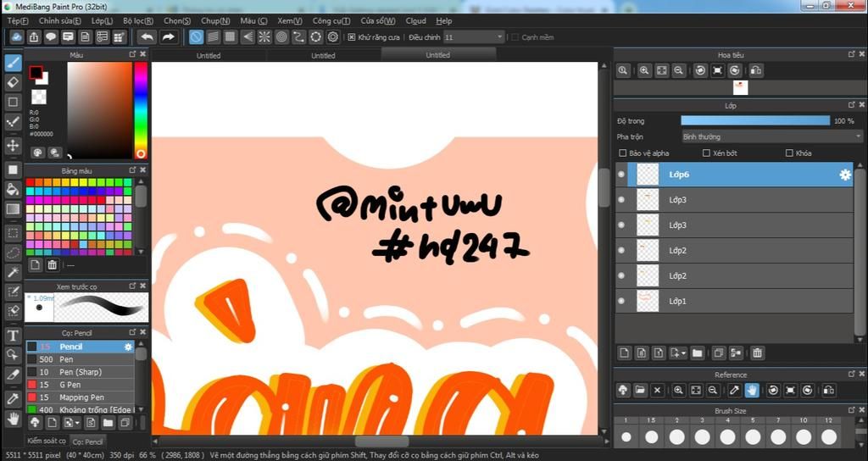The width and height of the screenshot is (868, 461).
Task: Select the Hand pan tool in left toolbar
Action: [14, 418]
